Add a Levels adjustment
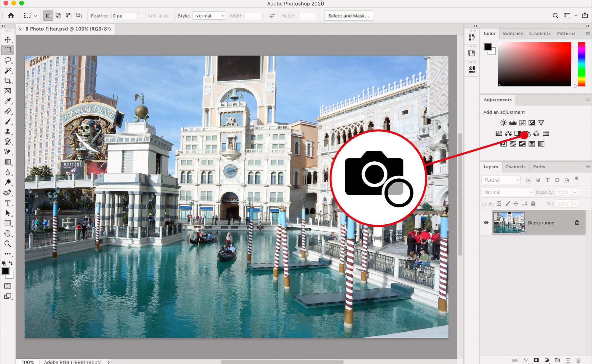Screen dimensions: 592x364 [x=513, y=123]
